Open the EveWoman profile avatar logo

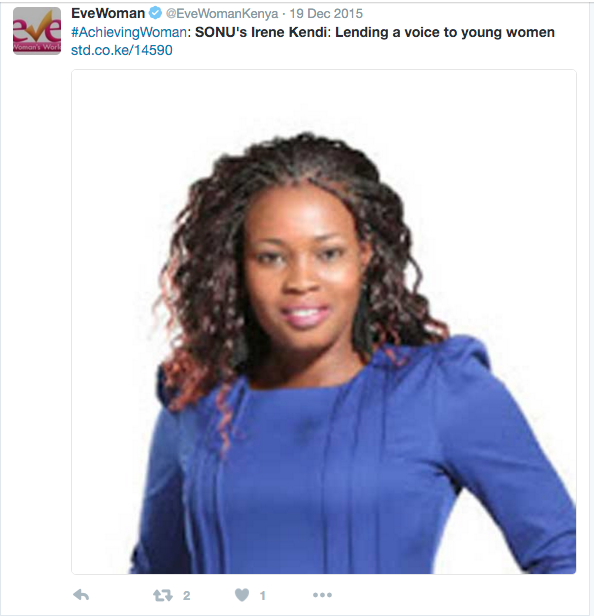click(37, 31)
